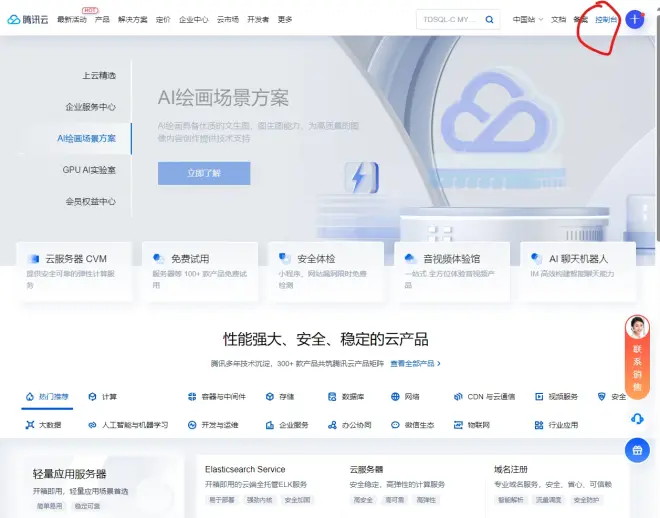Click the CDN 与云通信 icon
The height and width of the screenshot is (518, 660).
pos(458,396)
